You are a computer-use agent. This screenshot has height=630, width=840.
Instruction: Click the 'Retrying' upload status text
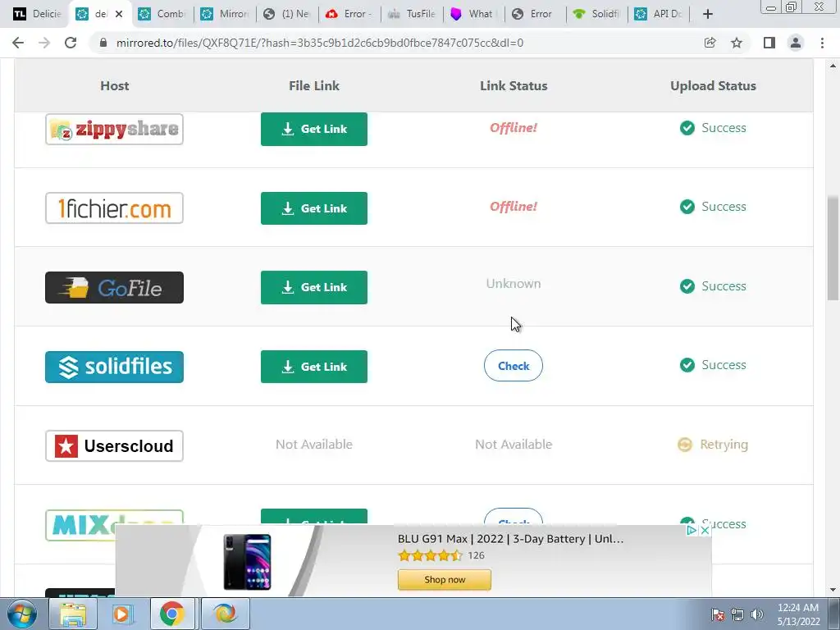pos(724,445)
